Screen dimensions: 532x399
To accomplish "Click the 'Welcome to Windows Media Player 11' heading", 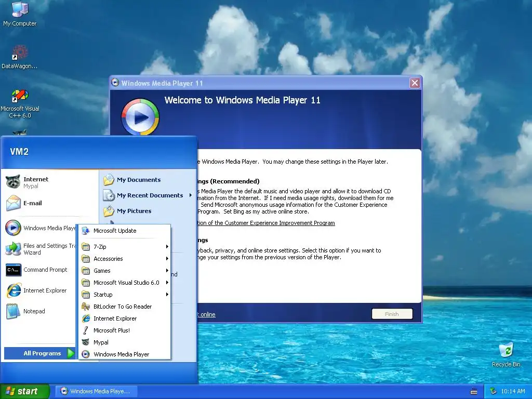I will tap(242, 100).
